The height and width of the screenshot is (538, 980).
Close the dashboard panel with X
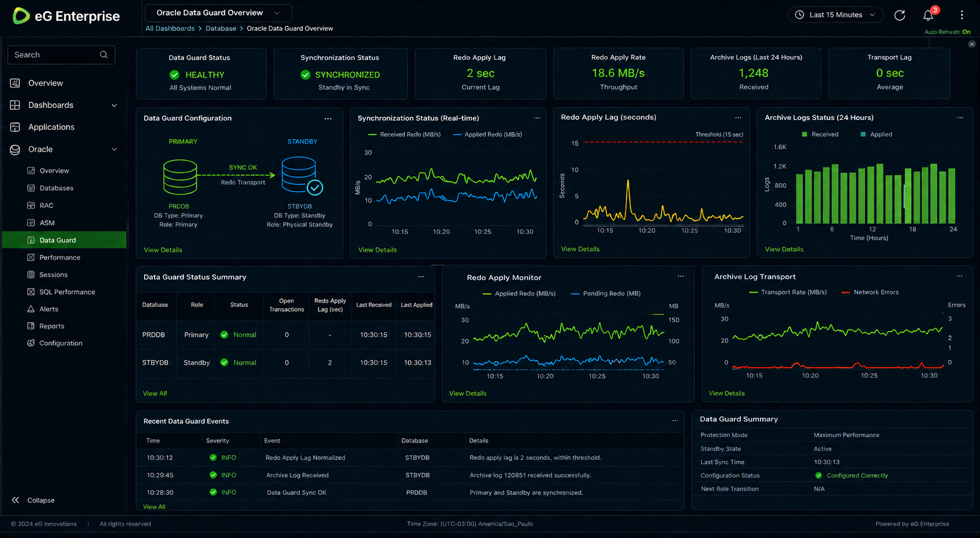972,44
